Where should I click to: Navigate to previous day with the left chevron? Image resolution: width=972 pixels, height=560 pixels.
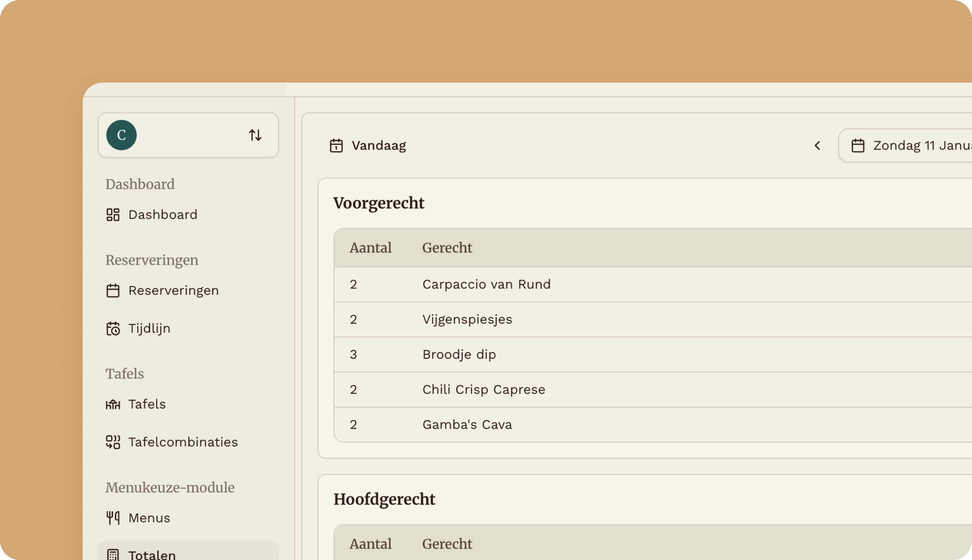(x=817, y=145)
